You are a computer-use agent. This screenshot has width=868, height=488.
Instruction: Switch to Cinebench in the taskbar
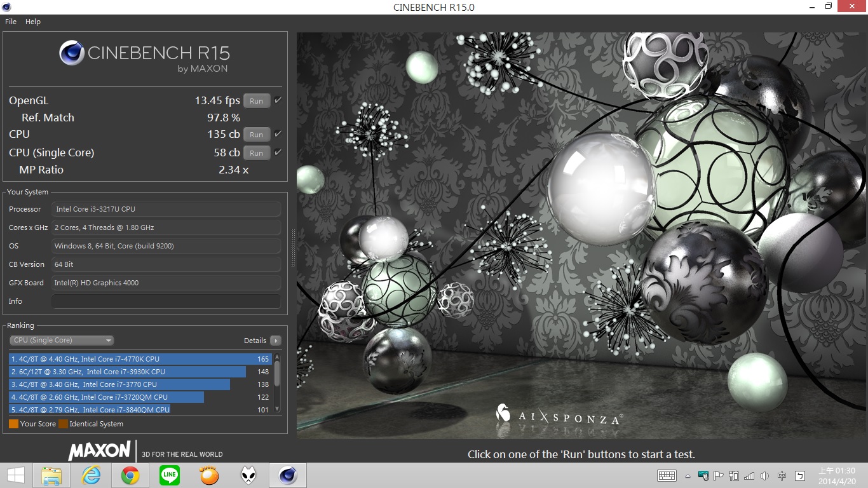tap(288, 475)
